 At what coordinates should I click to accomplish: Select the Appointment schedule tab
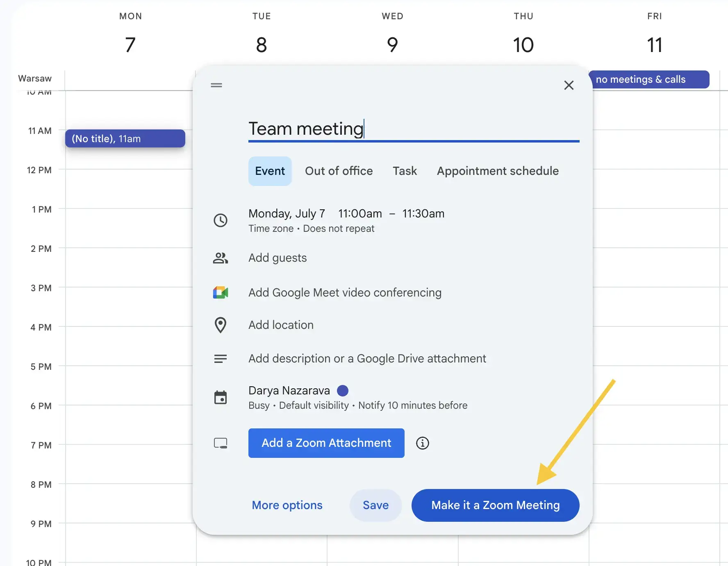click(497, 171)
